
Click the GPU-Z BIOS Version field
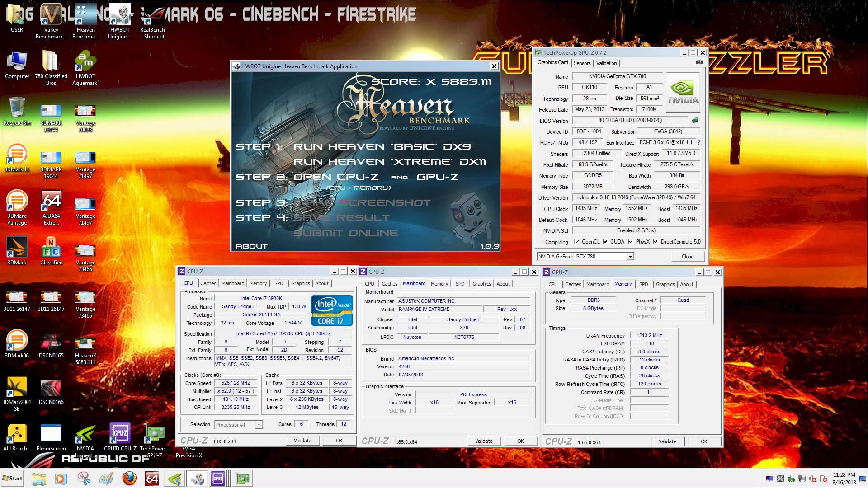click(x=630, y=120)
